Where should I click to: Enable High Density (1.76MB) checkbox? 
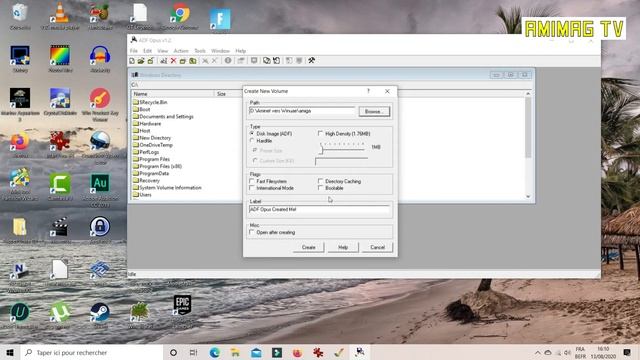coord(320,133)
